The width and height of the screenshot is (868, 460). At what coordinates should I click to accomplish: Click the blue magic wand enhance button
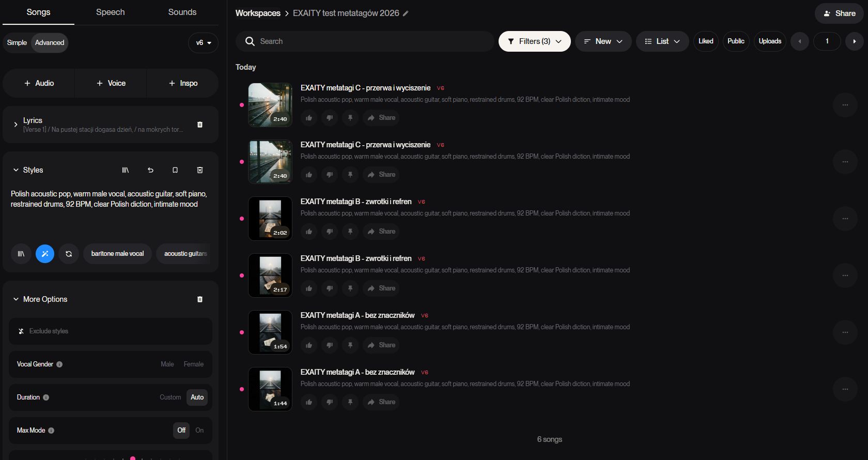(45, 254)
